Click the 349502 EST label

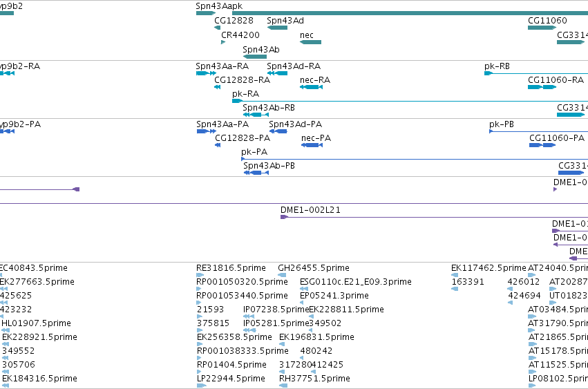pyautogui.click(x=325, y=323)
